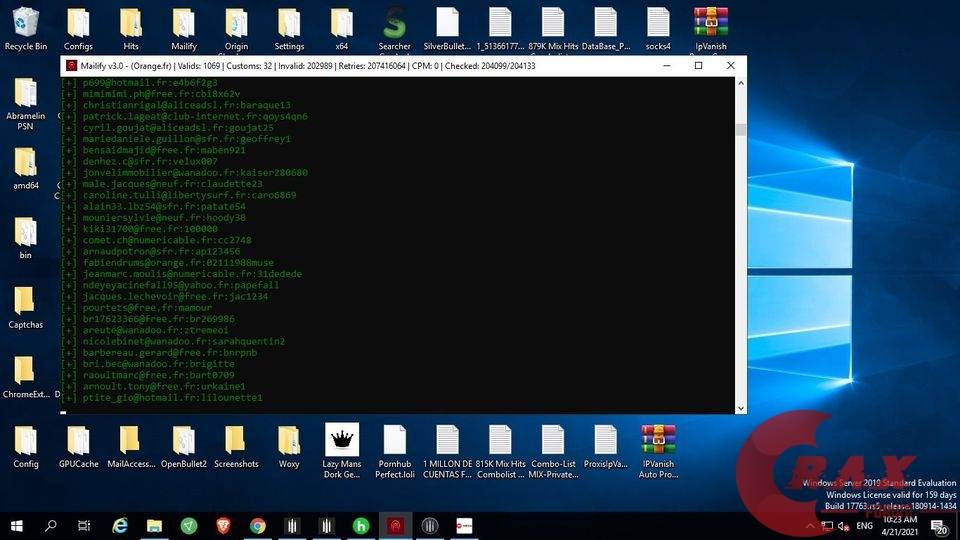Screen dimensions: 960x540
Task: Open the taskbar clock showing 10:23 AM
Action: [x=900, y=526]
